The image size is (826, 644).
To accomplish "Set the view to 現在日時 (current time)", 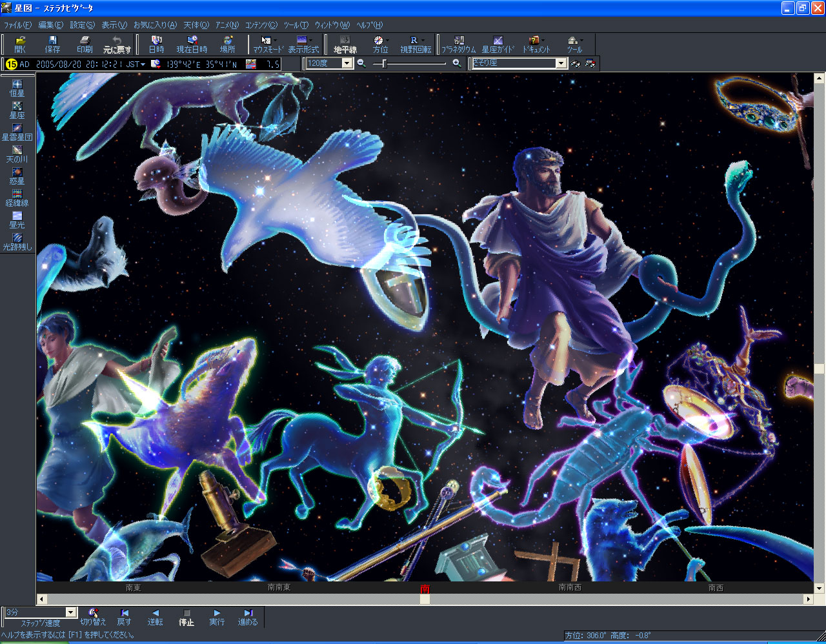I will [192, 45].
